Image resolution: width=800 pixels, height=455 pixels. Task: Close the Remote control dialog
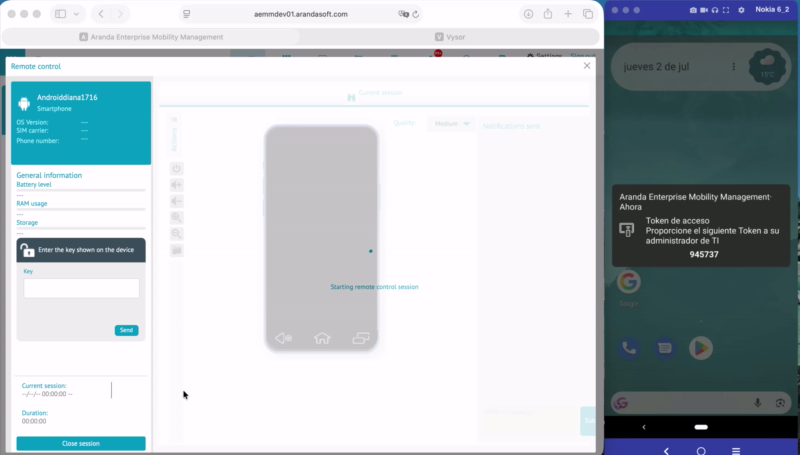point(587,66)
